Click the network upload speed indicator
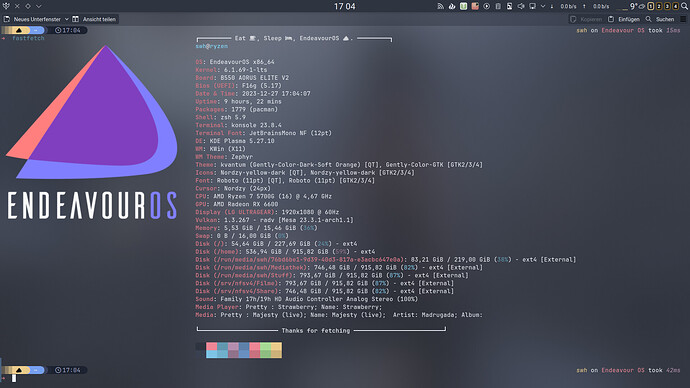Screen dimensions: 690x388 click(596, 7)
